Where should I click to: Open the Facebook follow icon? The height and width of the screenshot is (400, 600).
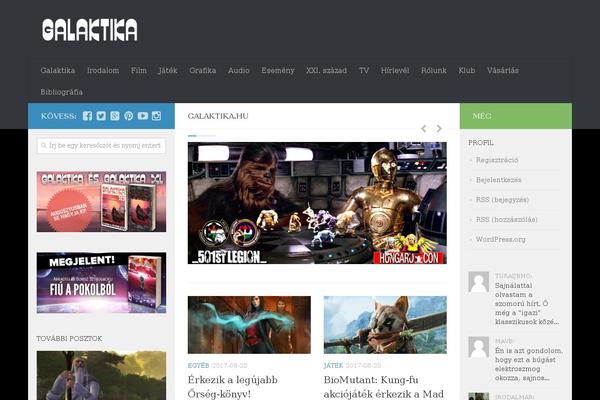pyautogui.click(x=87, y=116)
